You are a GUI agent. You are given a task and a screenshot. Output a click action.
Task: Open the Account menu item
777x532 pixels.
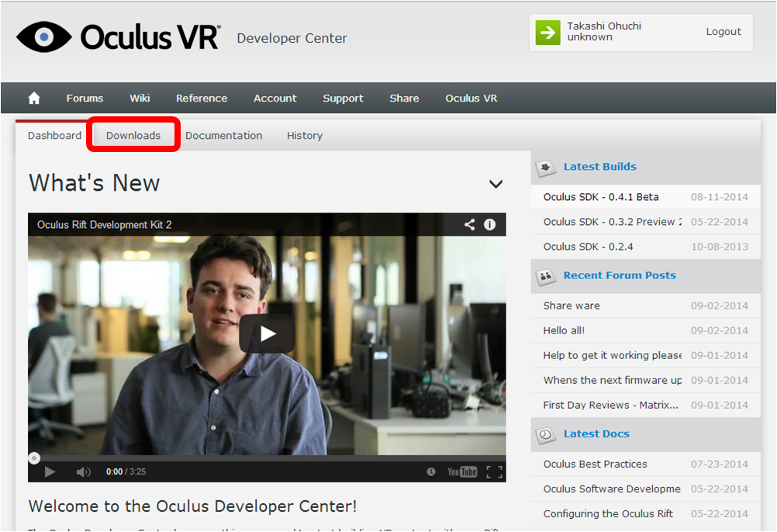click(275, 98)
